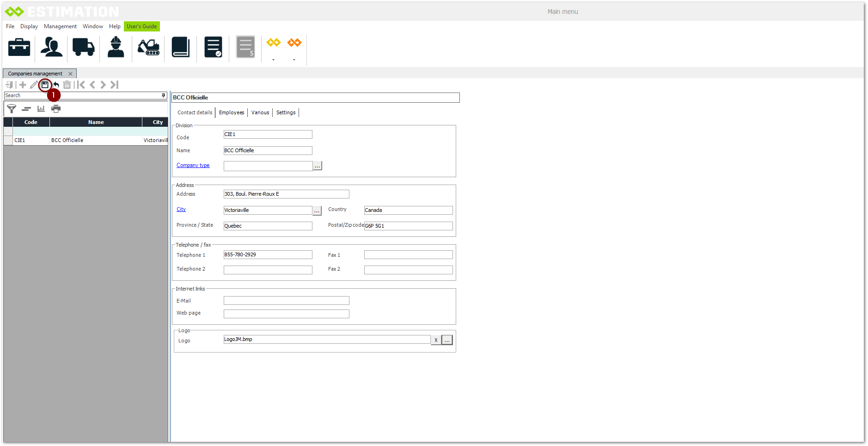
Task: Open the truck icon in the toolbar
Action: click(83, 47)
